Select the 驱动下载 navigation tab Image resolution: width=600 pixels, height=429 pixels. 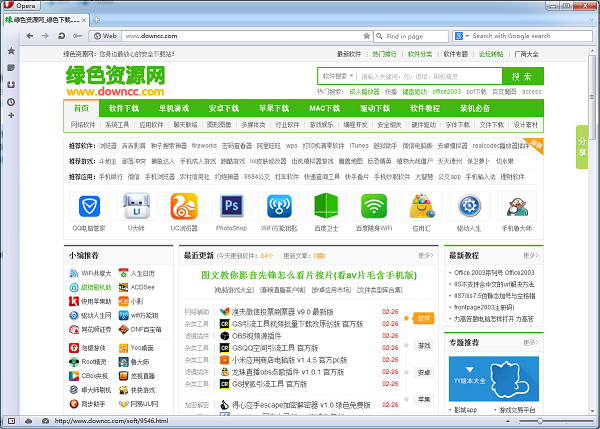click(375, 108)
